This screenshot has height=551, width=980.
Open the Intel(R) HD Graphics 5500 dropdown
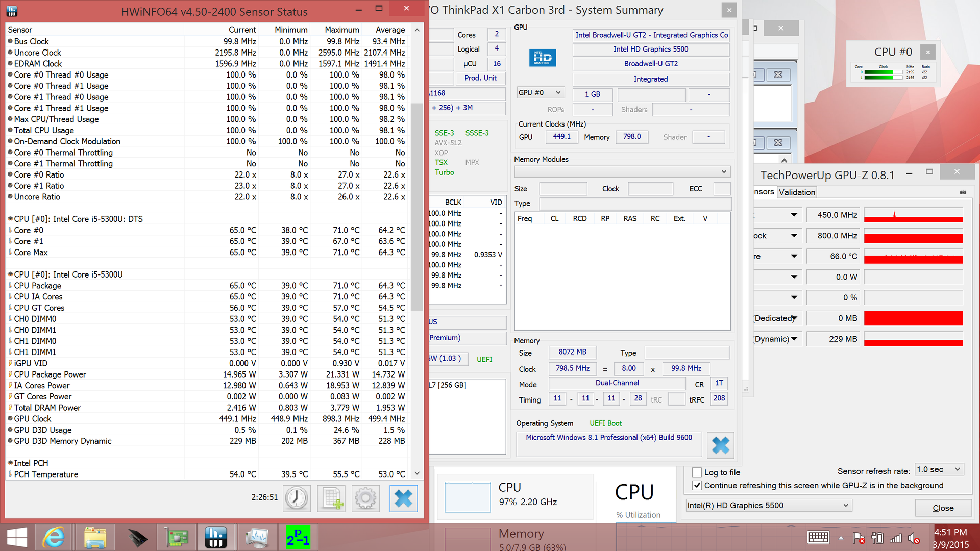(768, 506)
